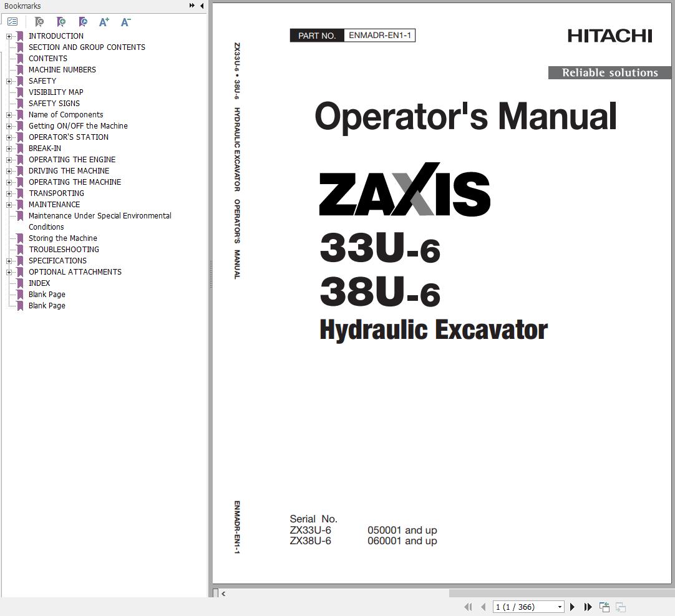The width and height of the screenshot is (675, 616).
Task: Click the bookmark destination/properties icon
Action: click(x=83, y=22)
